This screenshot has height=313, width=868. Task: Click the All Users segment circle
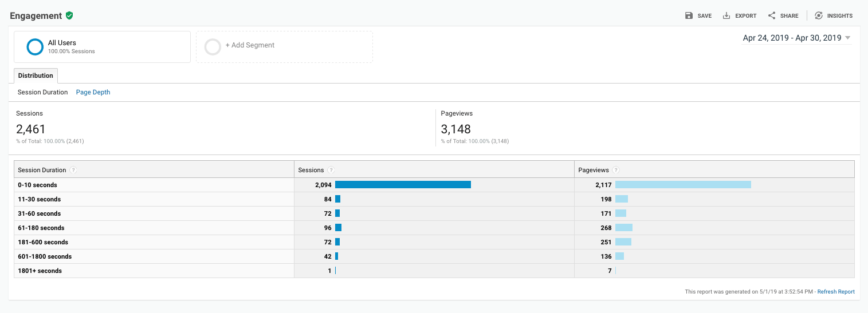click(x=35, y=47)
